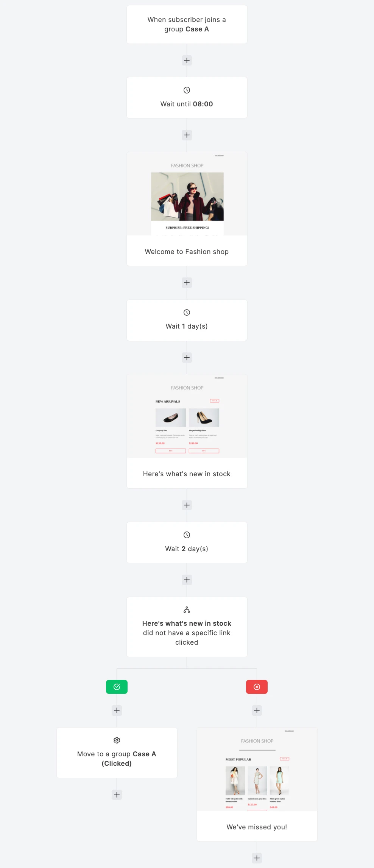374x868 pixels.
Task: Open the We've missed you email thumbnail
Action: [257, 772]
